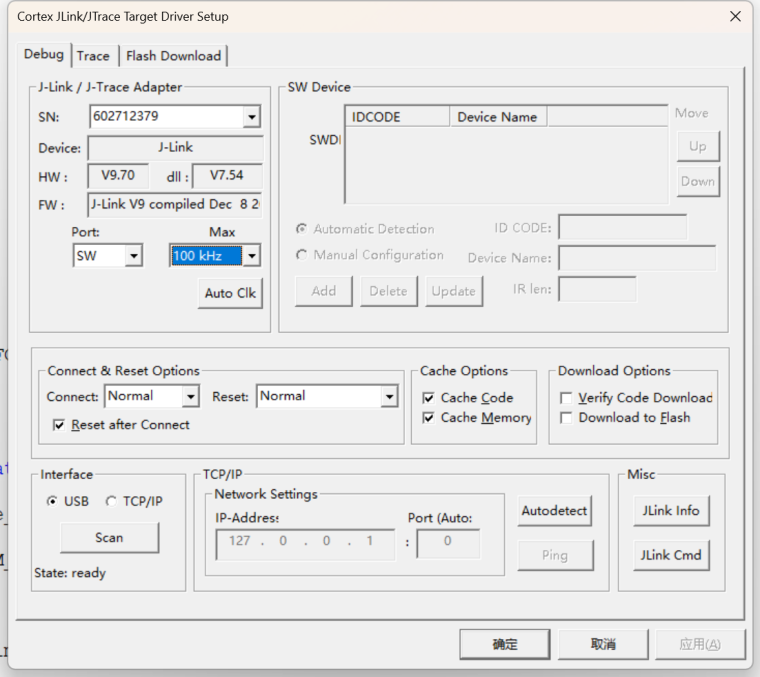760x677 pixels.
Task: Expand the Max clock 100 kHz dropdown
Action: click(252, 255)
